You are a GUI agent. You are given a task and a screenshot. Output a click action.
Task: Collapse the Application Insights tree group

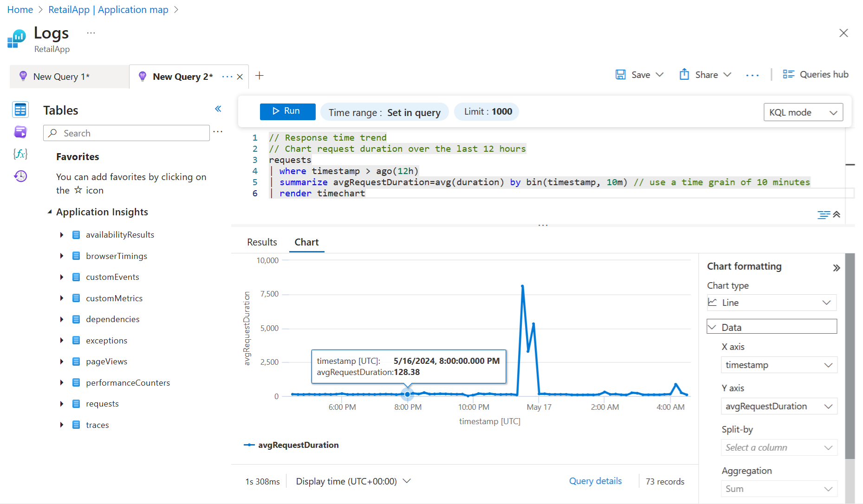(x=50, y=212)
